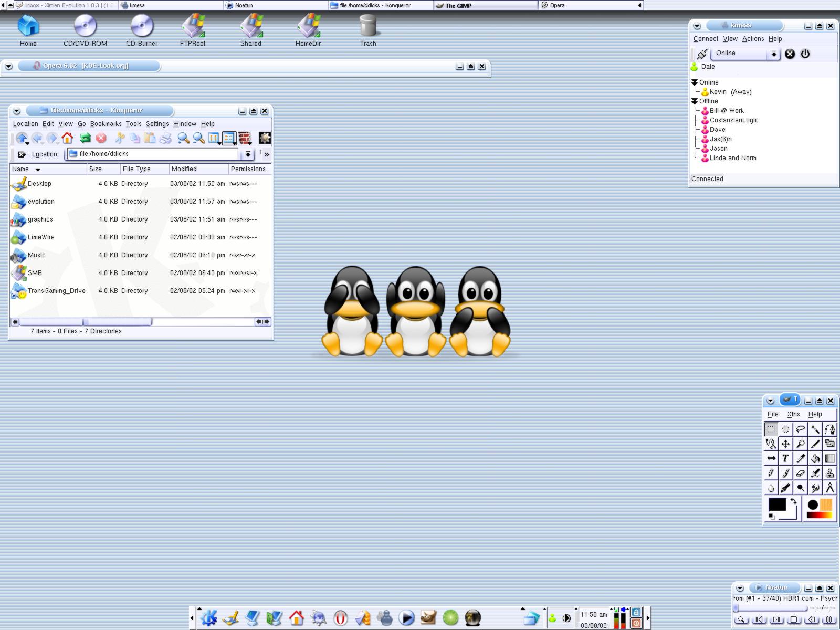The image size is (840, 630).
Task: Click the Home icon in Konqueror toolbar
Action: click(67, 138)
